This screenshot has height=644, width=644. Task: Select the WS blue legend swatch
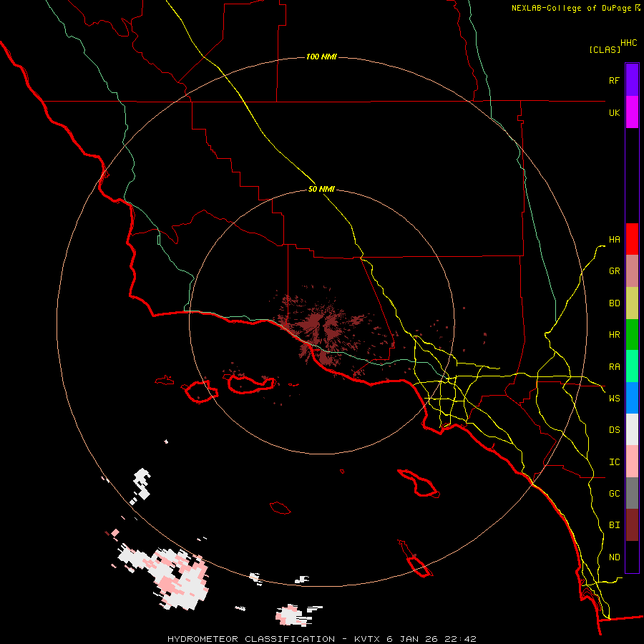point(632,398)
